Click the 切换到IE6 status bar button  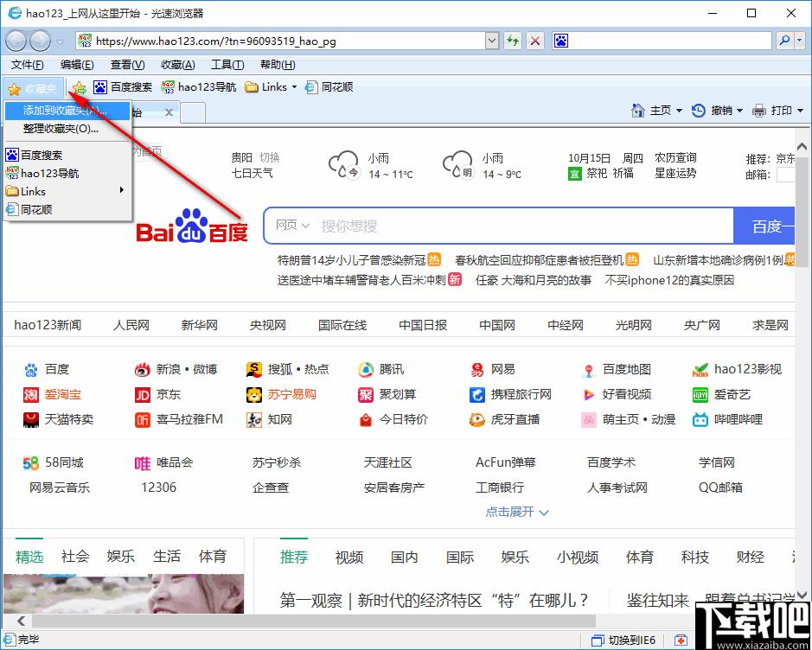click(623, 640)
